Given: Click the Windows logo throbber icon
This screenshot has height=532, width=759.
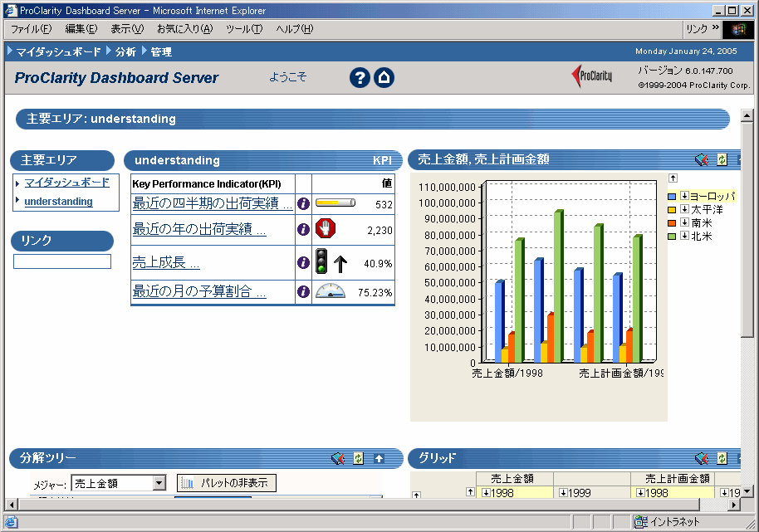Looking at the screenshot, I should tap(737, 30).
